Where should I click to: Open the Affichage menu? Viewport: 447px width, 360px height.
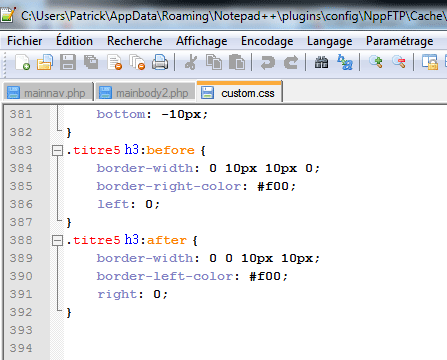coord(202,41)
